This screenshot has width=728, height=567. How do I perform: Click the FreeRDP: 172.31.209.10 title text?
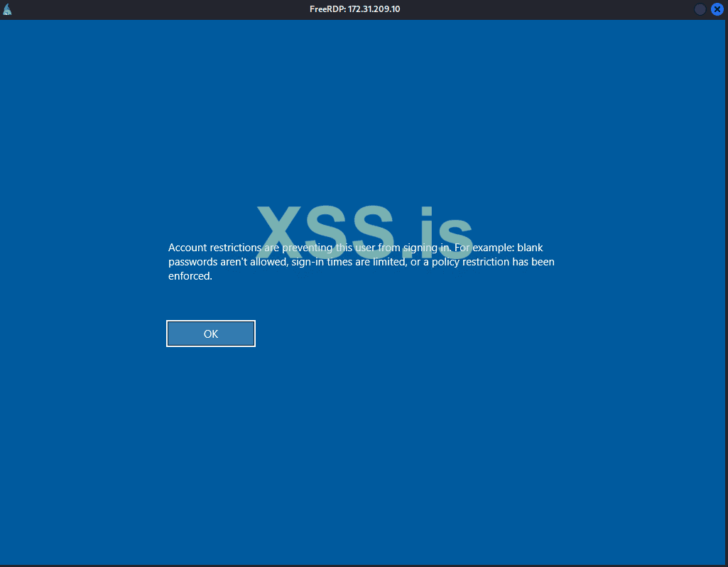[x=354, y=9]
